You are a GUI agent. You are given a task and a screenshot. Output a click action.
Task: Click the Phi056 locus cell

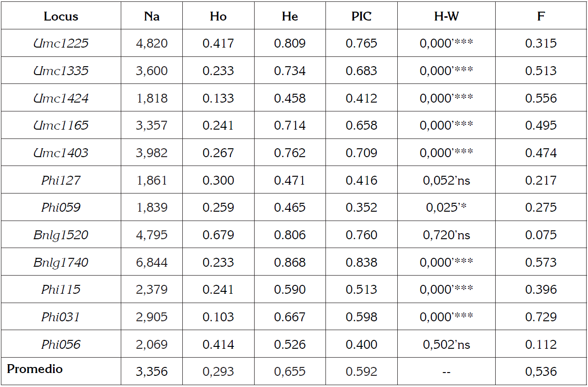coord(61,345)
